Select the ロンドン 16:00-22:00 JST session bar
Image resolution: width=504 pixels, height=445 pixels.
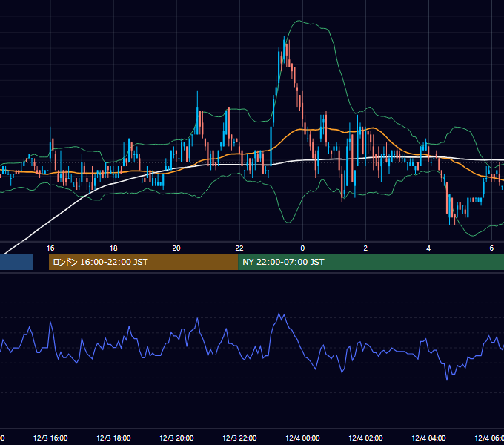click(143, 262)
